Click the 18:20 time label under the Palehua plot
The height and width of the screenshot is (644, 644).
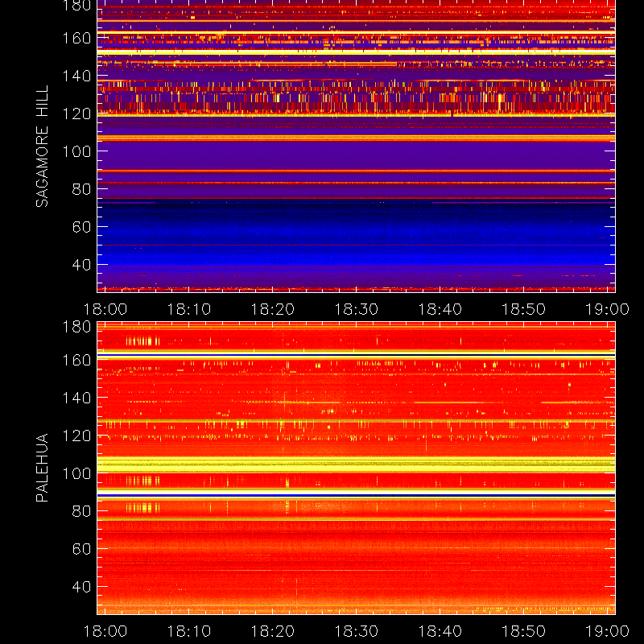(x=273, y=631)
